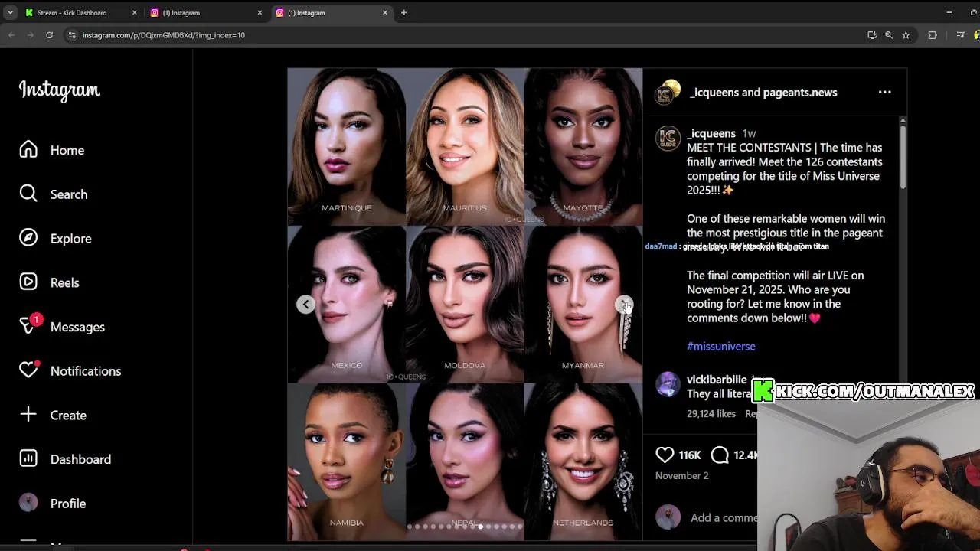The height and width of the screenshot is (551, 980).
Task: Open Messages with the unread badge
Action: point(62,327)
